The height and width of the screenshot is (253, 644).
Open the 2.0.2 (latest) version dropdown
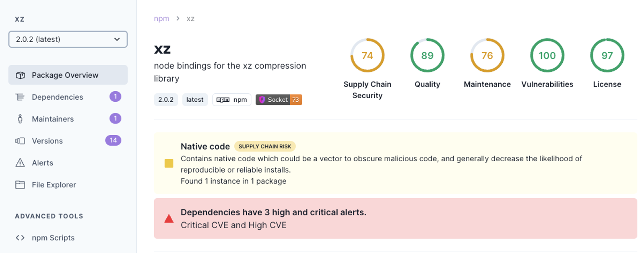68,39
